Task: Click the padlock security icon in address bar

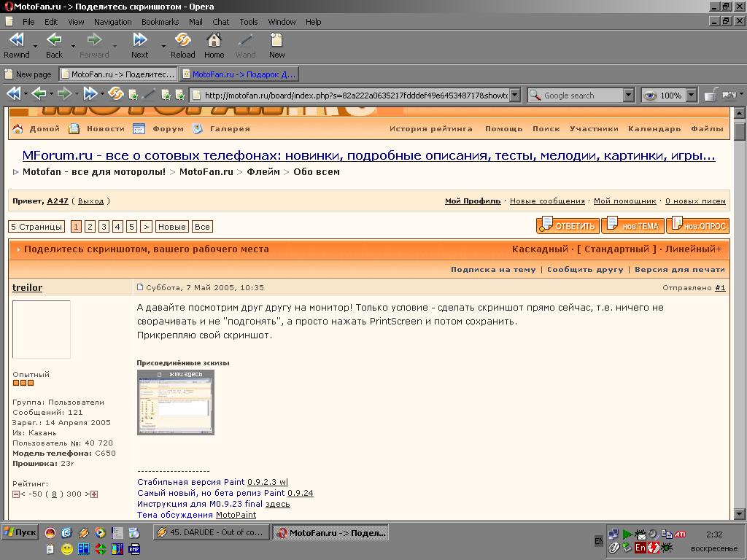Action: coord(711,94)
